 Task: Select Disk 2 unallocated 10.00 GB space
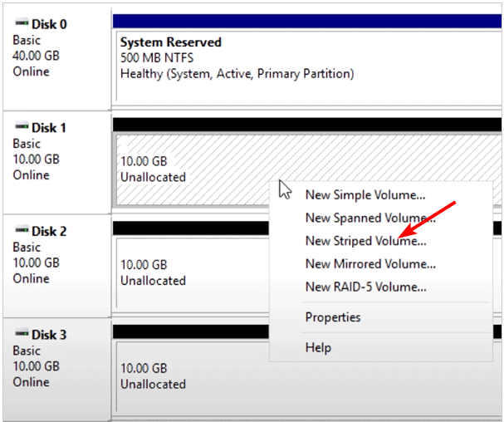pos(193,273)
